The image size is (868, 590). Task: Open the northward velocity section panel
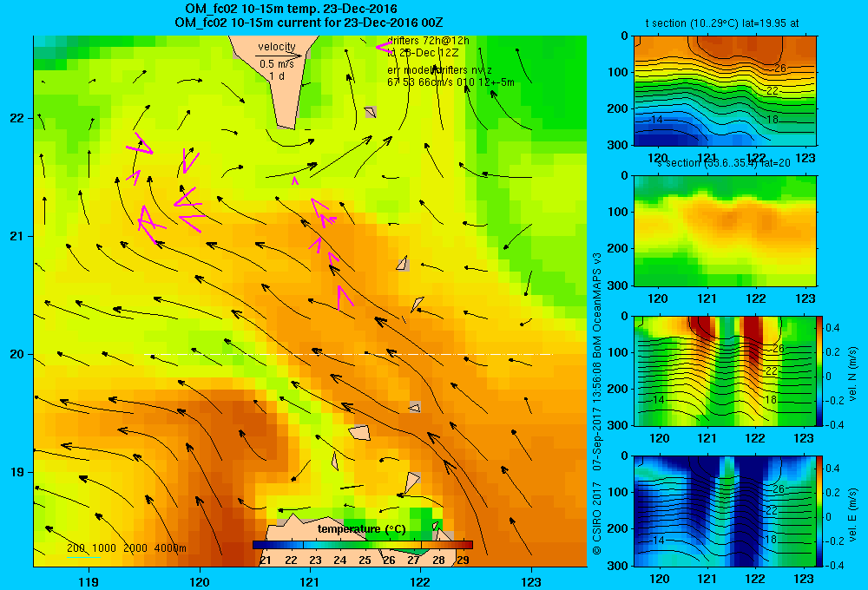tap(725, 370)
